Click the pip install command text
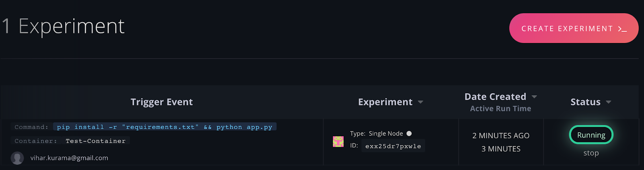Image resolution: width=644 pixels, height=170 pixels. [x=164, y=127]
